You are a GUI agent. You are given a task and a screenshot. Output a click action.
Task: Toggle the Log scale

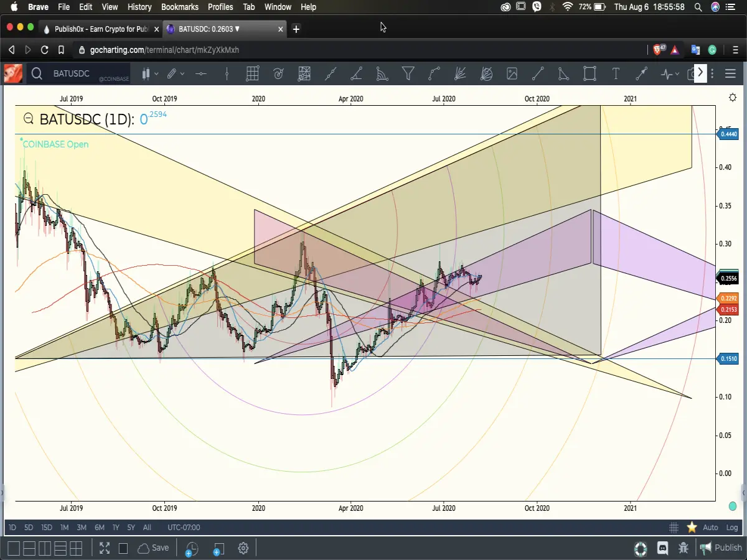point(731,528)
